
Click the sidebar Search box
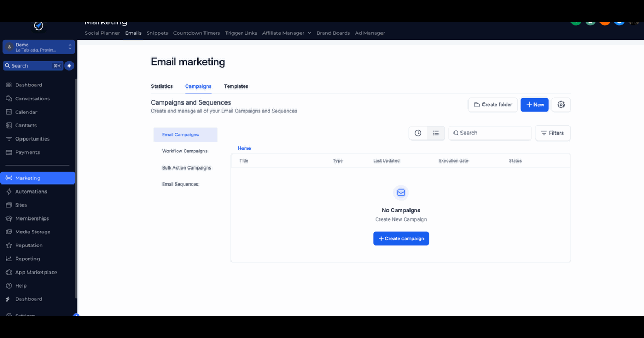click(33, 65)
